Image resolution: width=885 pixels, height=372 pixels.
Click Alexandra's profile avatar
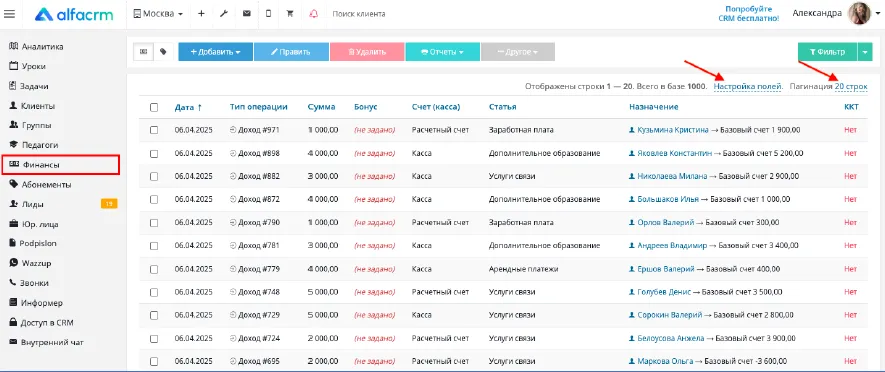(x=861, y=14)
